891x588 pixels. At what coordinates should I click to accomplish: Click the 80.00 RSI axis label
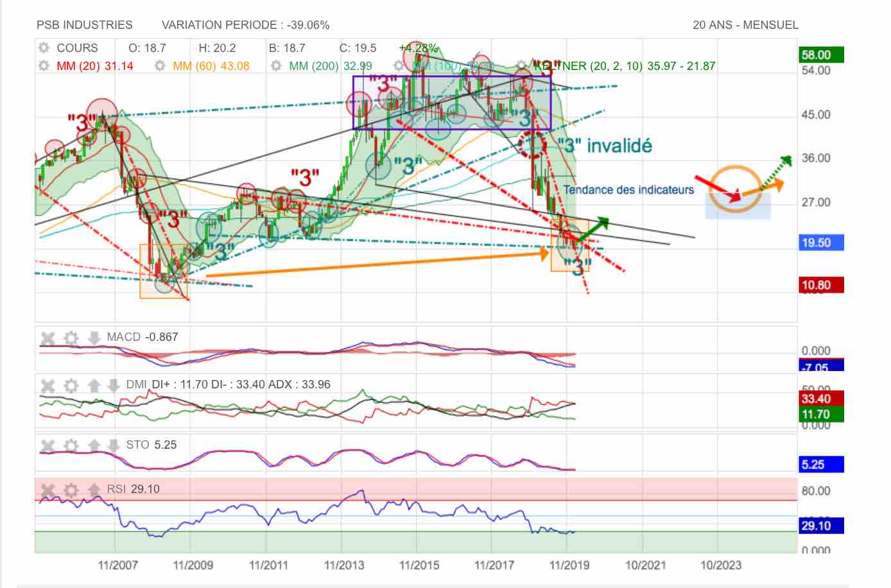pos(816,490)
